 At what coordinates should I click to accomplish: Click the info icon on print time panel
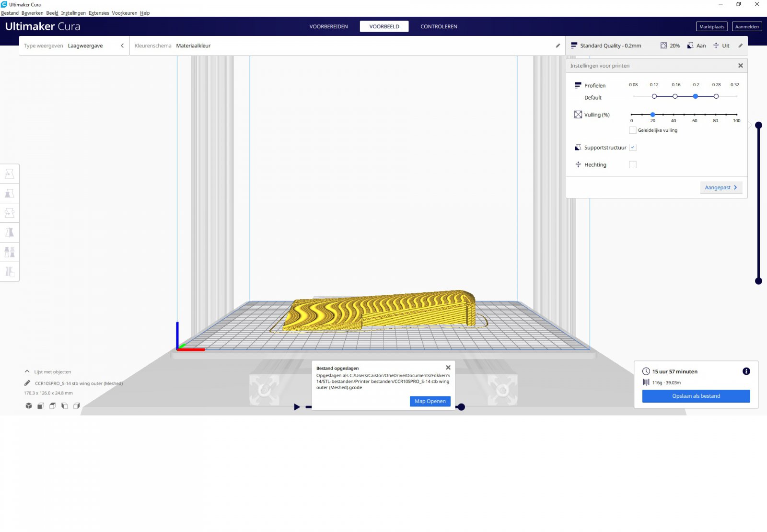coord(746,371)
